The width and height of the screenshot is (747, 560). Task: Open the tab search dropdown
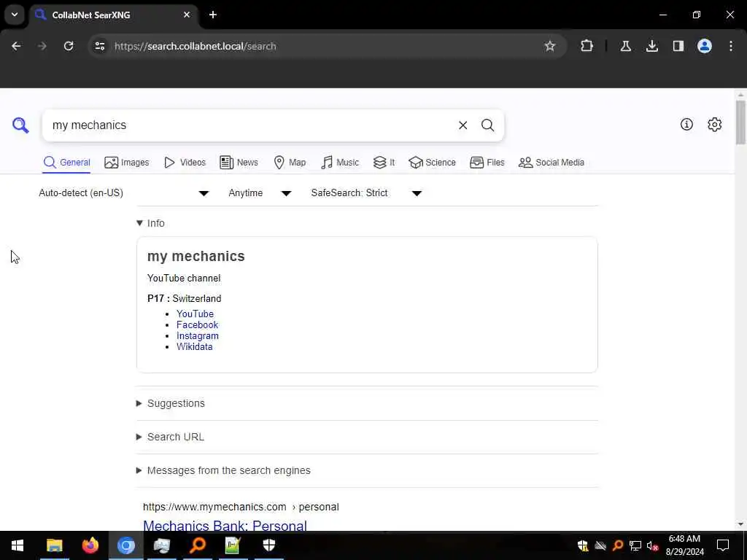(15, 15)
